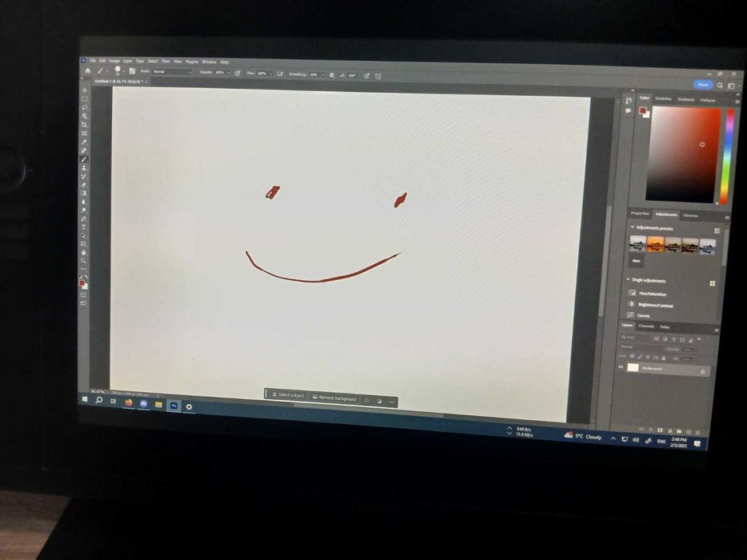The image size is (747, 560).
Task: Toggle lock image pixels brush icon
Action: point(640,356)
